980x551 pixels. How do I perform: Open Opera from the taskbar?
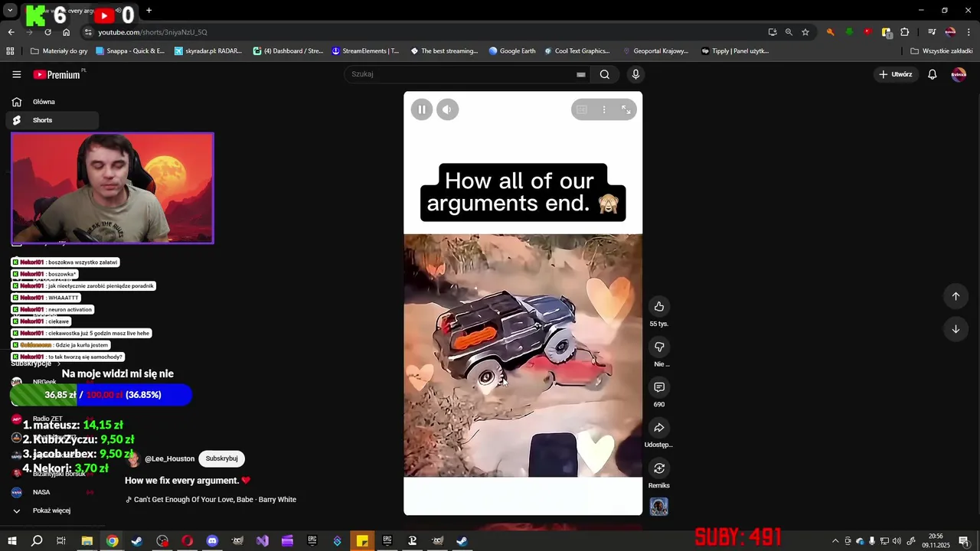pos(187,541)
